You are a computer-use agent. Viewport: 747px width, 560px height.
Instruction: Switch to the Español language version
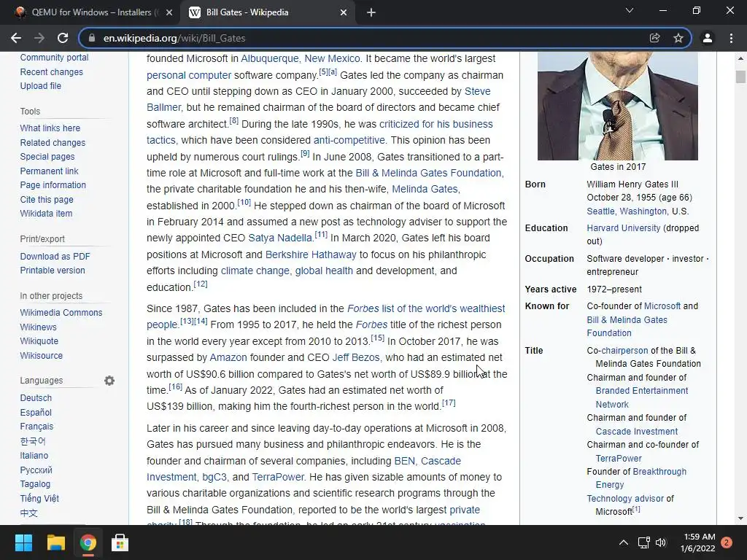point(36,413)
